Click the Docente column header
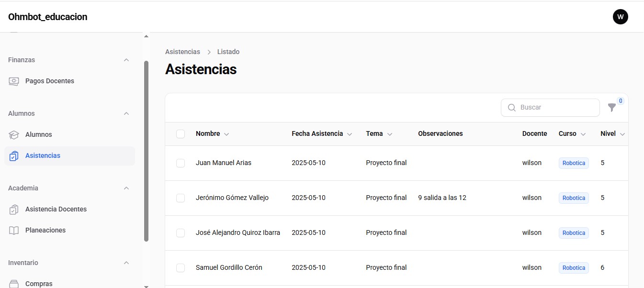644x288 pixels. point(535,134)
